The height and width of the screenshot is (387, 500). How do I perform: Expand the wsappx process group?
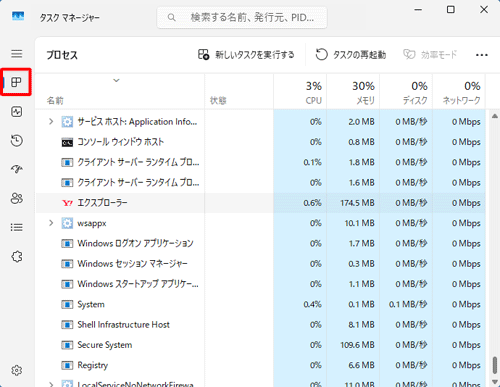[x=51, y=223]
